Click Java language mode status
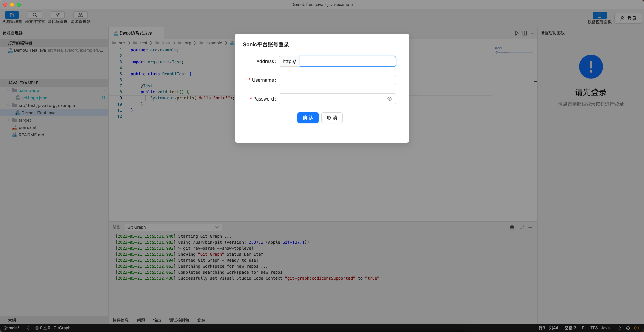The height and width of the screenshot is (332, 644). [x=605, y=328]
